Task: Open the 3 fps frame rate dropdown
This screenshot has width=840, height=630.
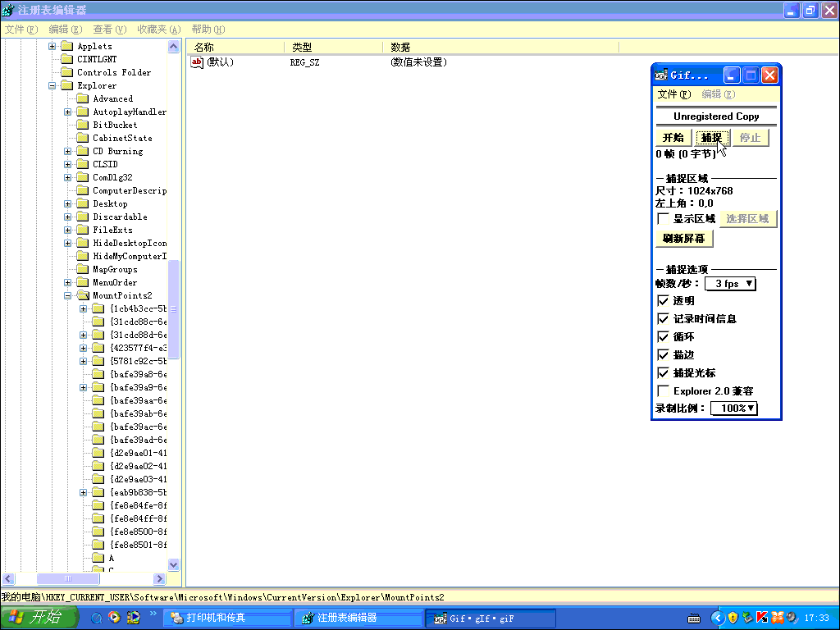Action: (x=731, y=284)
